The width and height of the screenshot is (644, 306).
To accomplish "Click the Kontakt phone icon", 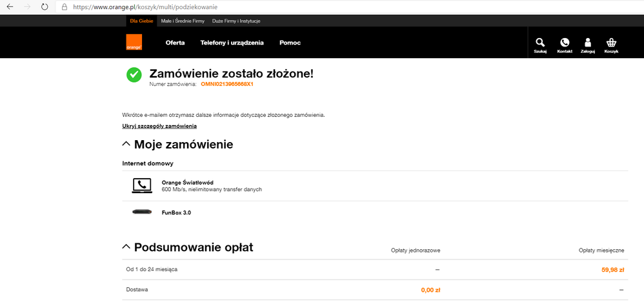I will coord(565,43).
